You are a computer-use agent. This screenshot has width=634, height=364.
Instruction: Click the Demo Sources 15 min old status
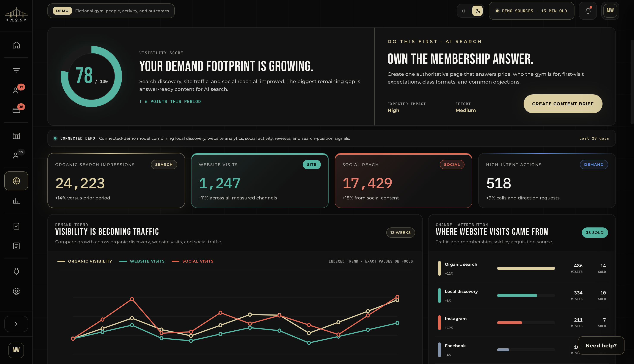531,11
